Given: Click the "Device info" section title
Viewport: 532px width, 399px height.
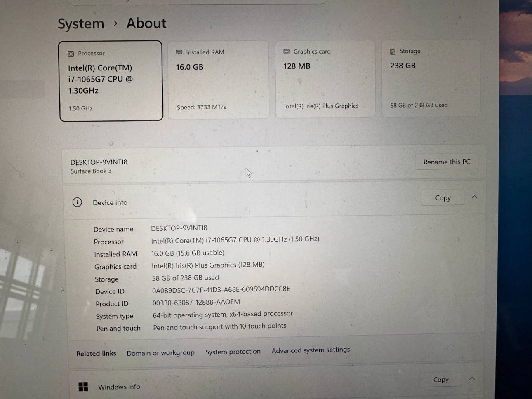Looking at the screenshot, I should click(x=110, y=202).
